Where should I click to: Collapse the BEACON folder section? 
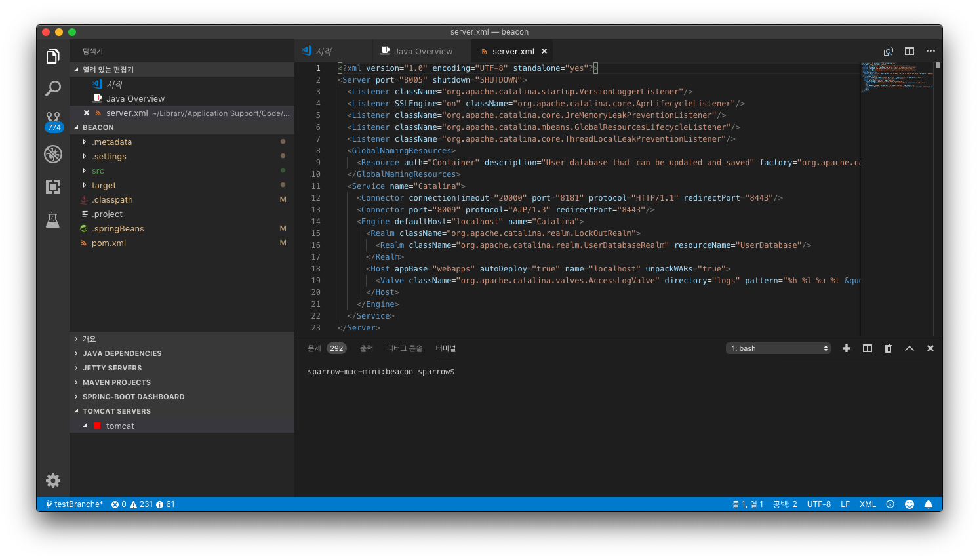click(182, 127)
